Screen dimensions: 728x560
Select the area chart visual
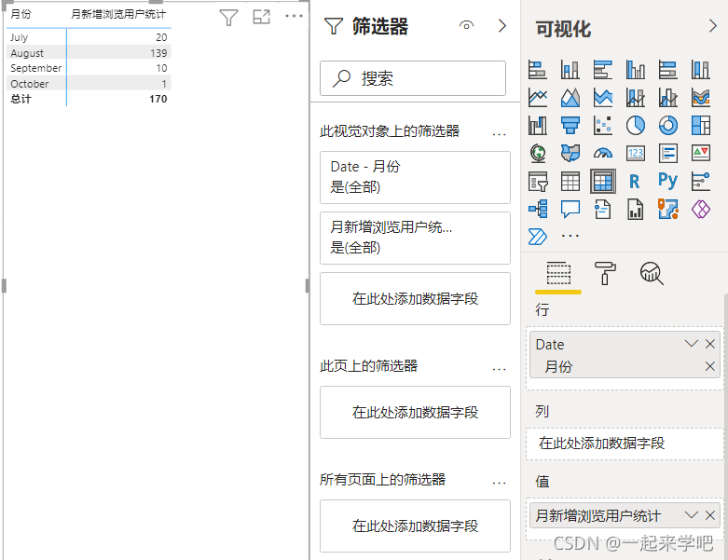[570, 98]
